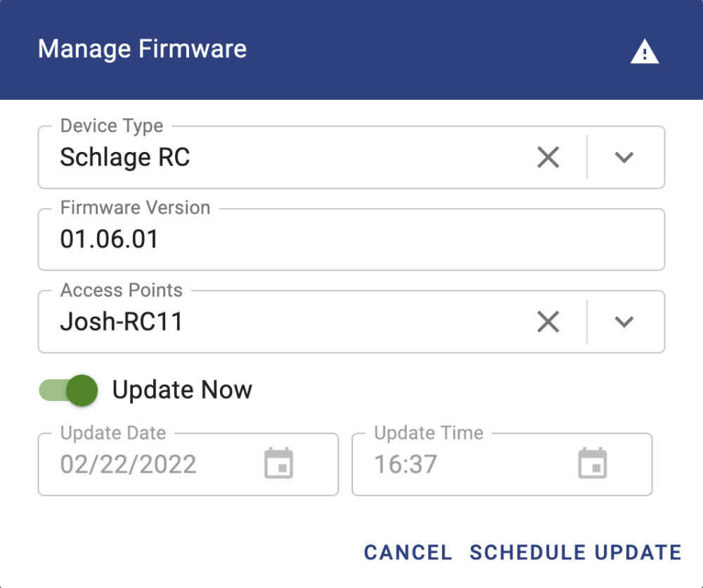Click the 02/22/2022 update date text
This screenshot has height=588, width=703.
point(128,464)
